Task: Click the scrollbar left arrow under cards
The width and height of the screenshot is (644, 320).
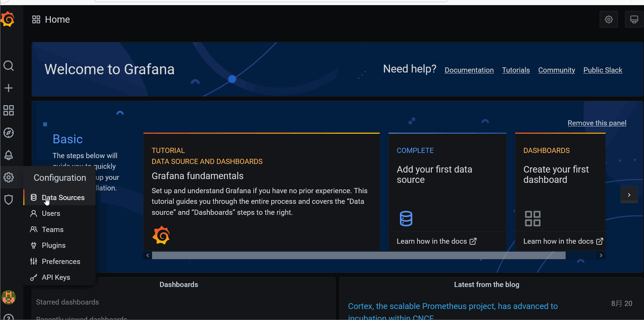Action: tap(148, 255)
